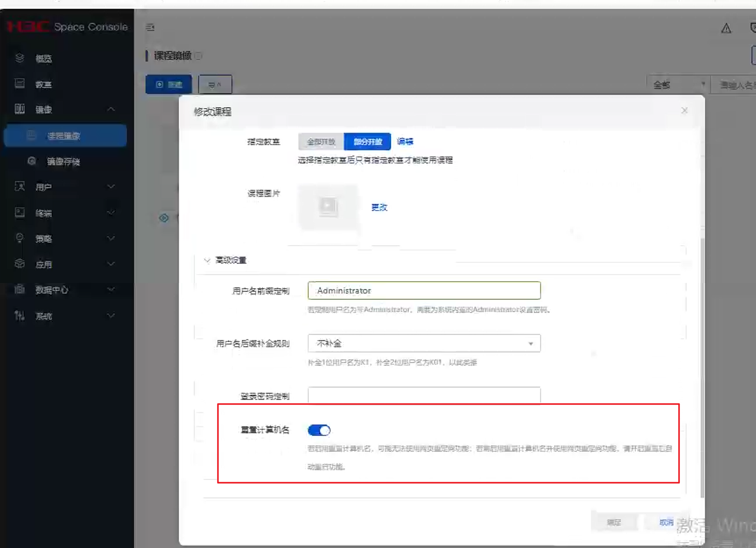Image resolution: width=756 pixels, height=548 pixels.
Task: Click the 用户名前缀定制 Administrator input field
Action: pyautogui.click(x=424, y=290)
